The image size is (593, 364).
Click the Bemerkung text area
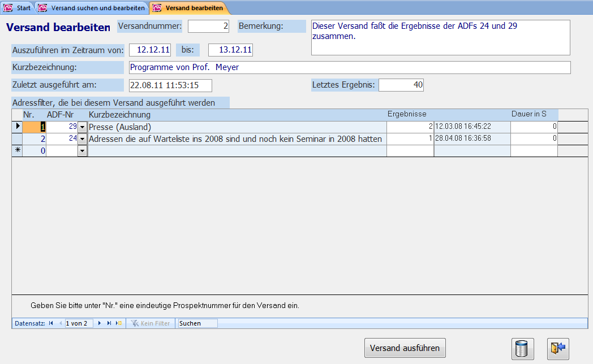point(440,37)
